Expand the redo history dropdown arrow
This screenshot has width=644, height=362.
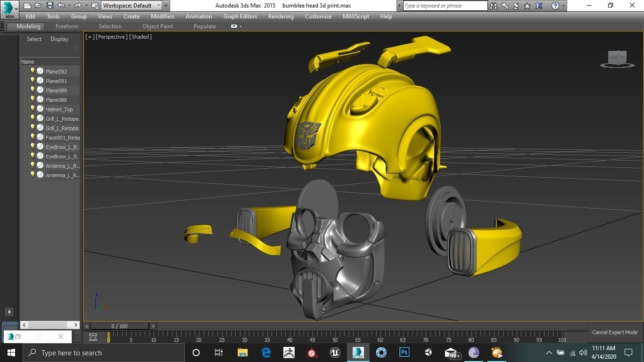tap(85, 6)
